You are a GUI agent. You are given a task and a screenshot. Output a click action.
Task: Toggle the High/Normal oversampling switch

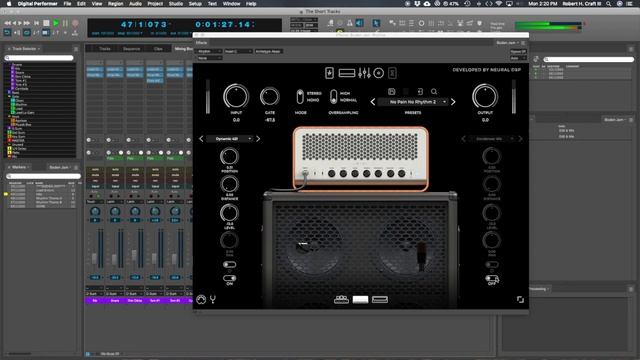(x=333, y=97)
